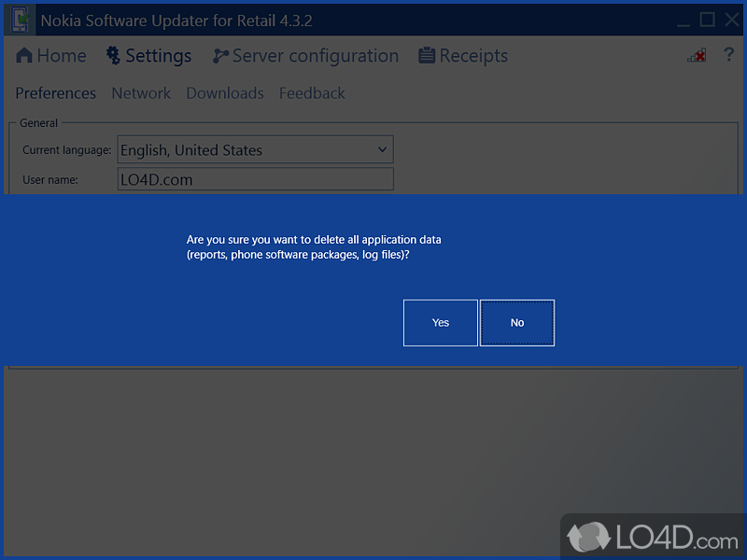Image resolution: width=747 pixels, height=560 pixels.
Task: Switch to the Downloads sub-tab
Action: click(225, 93)
